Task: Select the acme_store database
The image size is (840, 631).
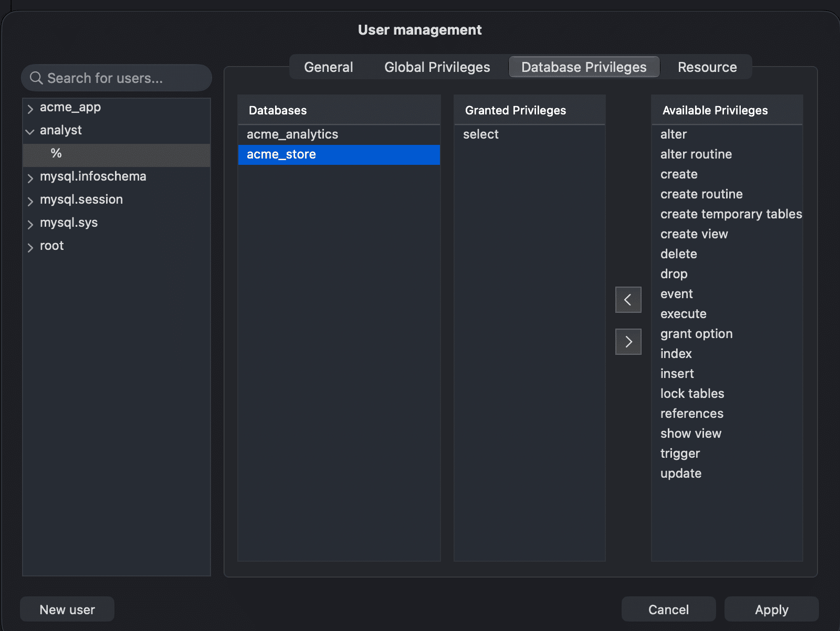Action: click(x=339, y=154)
